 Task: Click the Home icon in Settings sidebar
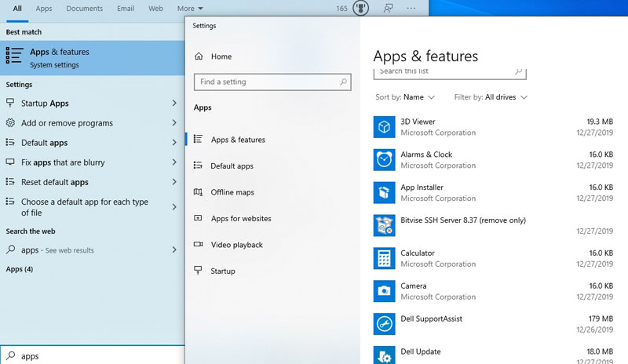click(x=199, y=56)
